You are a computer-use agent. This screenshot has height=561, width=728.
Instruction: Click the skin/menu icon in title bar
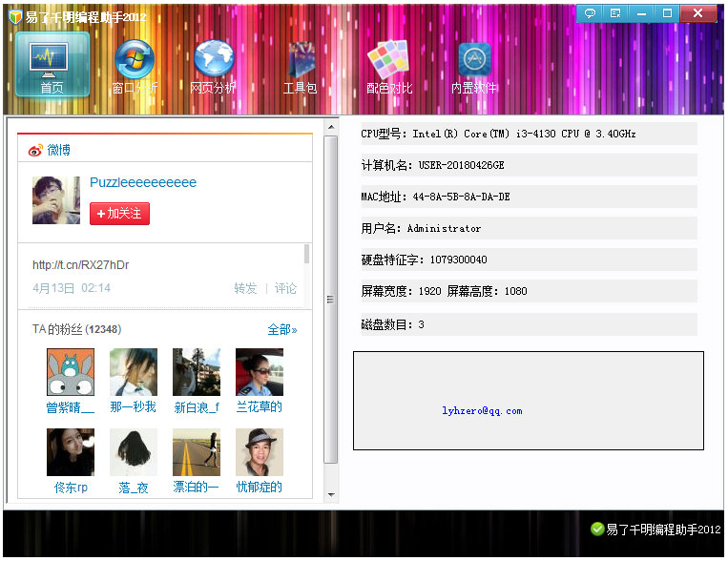(615, 13)
